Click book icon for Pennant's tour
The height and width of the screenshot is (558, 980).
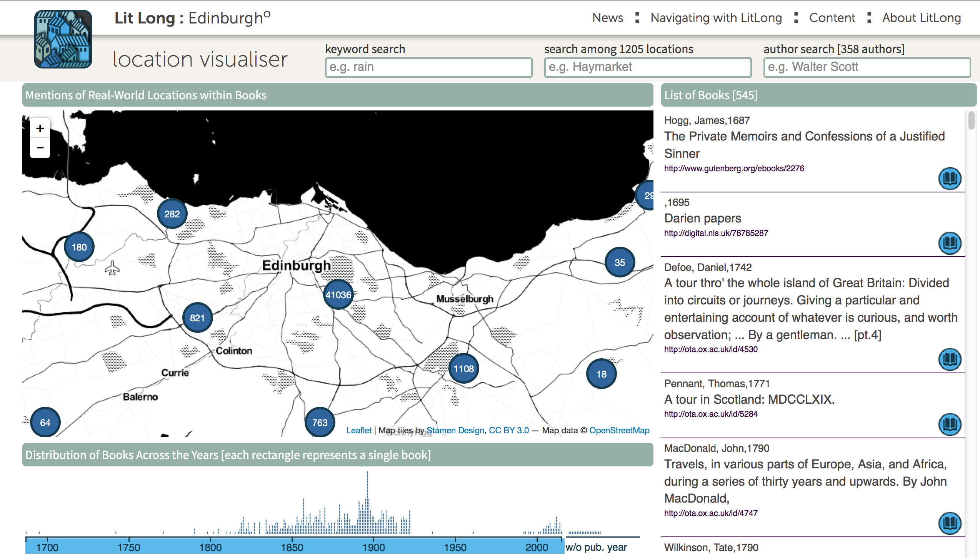coord(949,424)
